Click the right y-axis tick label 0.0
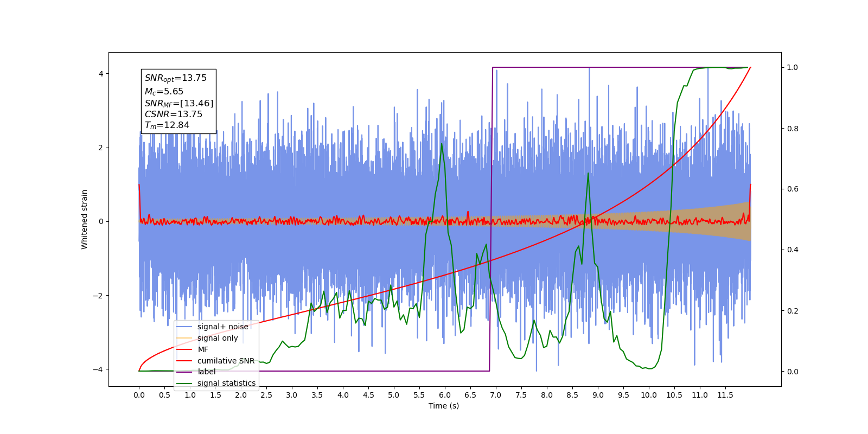The image size is (868, 434). tap(793, 372)
